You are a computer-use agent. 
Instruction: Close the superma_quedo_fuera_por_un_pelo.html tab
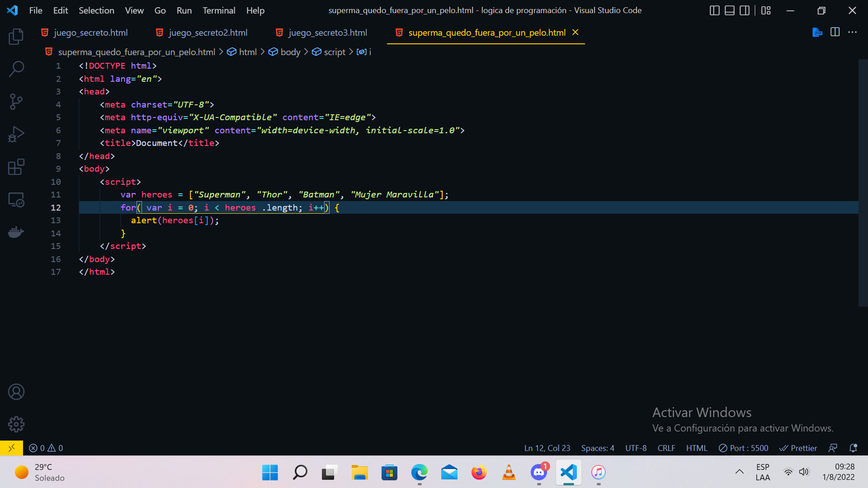(x=575, y=33)
